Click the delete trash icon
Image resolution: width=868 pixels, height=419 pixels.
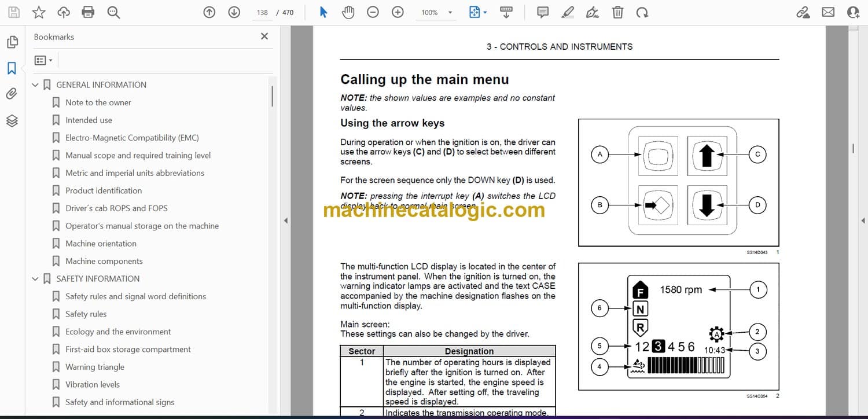[617, 12]
